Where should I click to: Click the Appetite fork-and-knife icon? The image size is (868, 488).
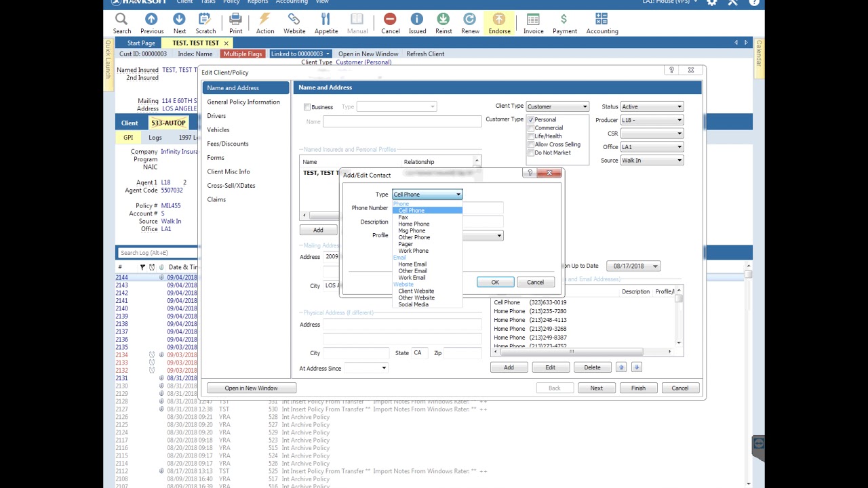[x=325, y=22]
